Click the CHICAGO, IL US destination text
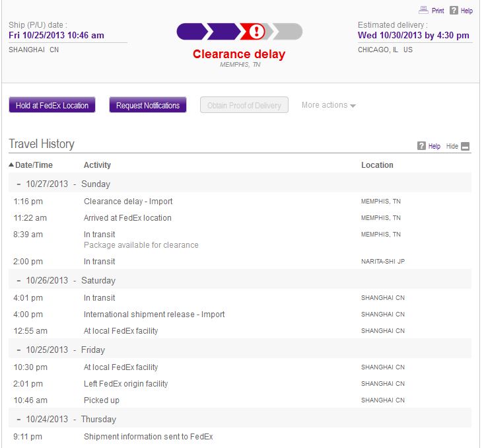This screenshot has height=448, width=484. [385, 50]
